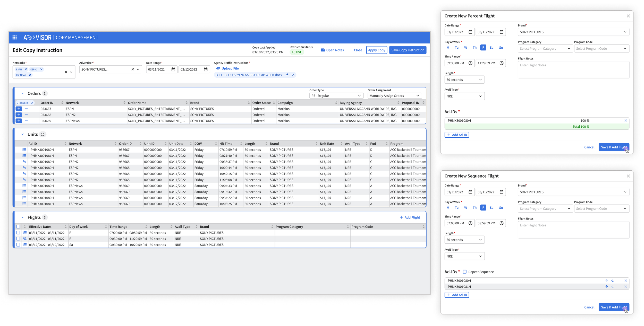This screenshot has width=644, height=326.
Task: Click percent flight icon on first ESPN2 unit
Action: tap(24, 162)
